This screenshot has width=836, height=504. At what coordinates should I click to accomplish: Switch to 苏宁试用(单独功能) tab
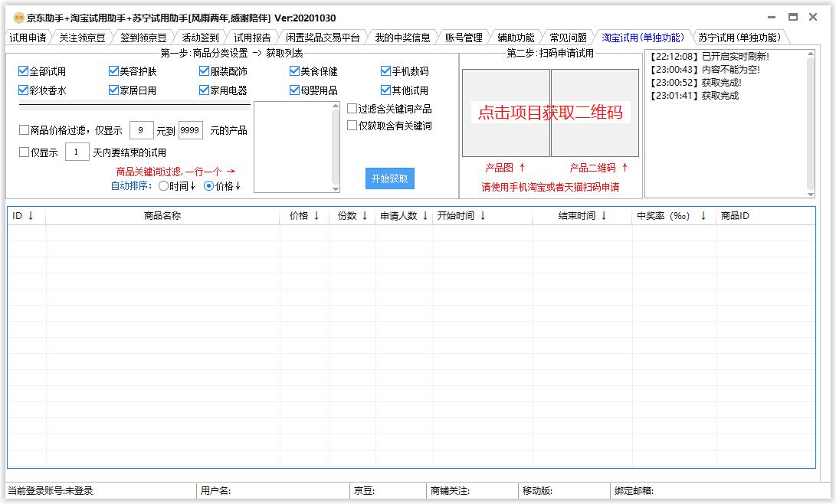pos(739,38)
